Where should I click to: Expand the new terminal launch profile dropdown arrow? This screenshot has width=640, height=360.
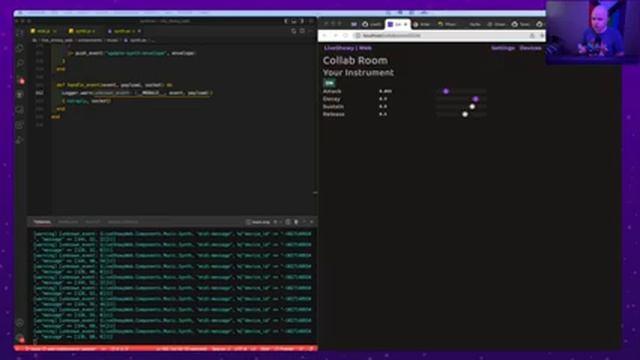click(281, 222)
